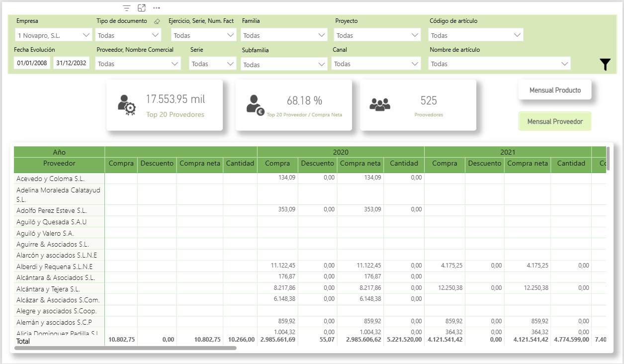The width and height of the screenshot is (624, 364).
Task: Open the Canal slicer dropdown
Action: click(416, 64)
